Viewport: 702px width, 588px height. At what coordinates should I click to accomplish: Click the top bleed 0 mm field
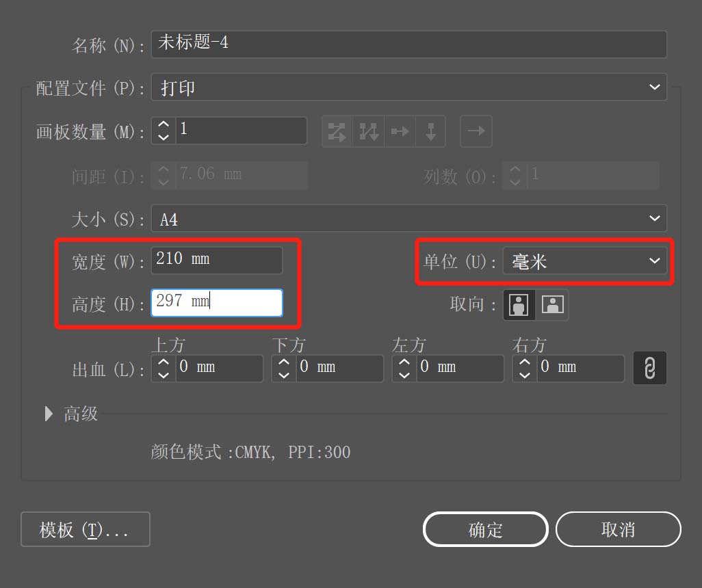click(x=220, y=369)
